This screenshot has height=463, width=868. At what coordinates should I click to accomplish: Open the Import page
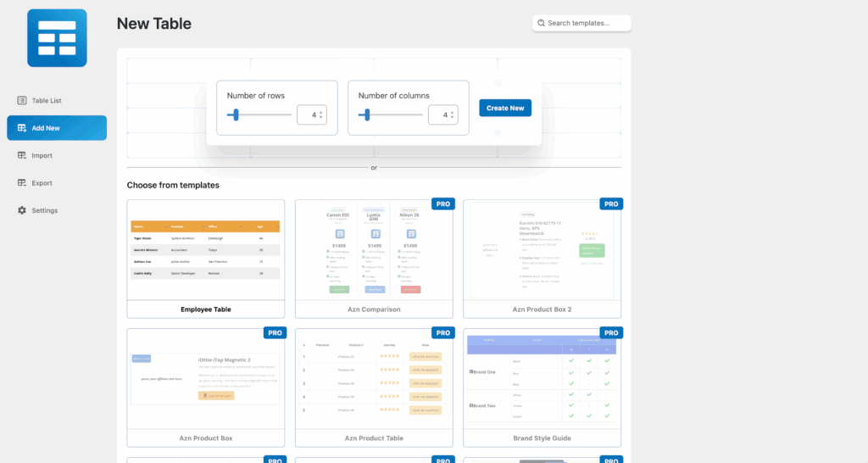[57, 156]
